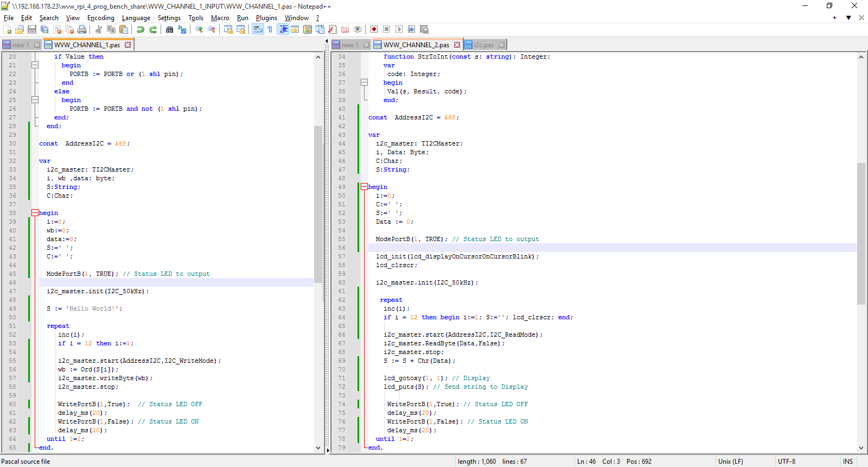Toggle the indent guide display

tap(283, 29)
